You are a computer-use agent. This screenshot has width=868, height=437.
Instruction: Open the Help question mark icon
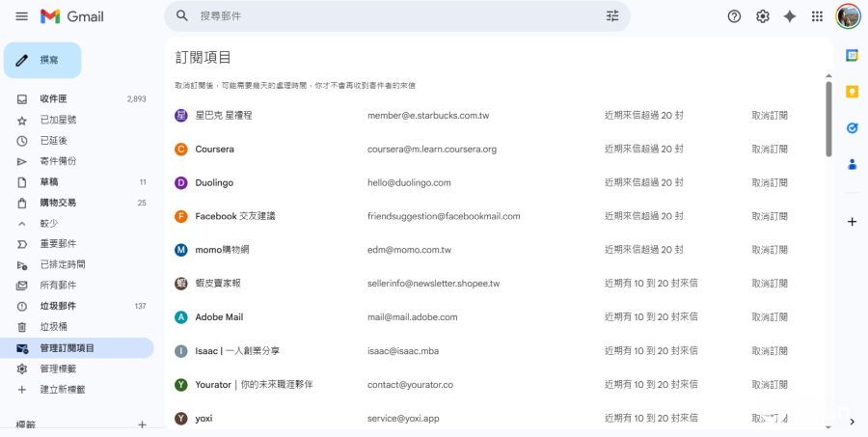[734, 16]
